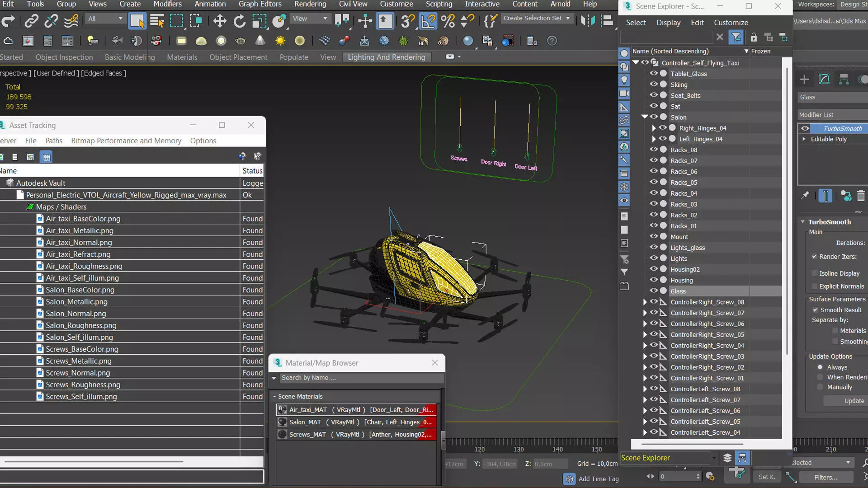This screenshot has height=488, width=868.
Task: Click the pin stack icon
Action: [805, 196]
